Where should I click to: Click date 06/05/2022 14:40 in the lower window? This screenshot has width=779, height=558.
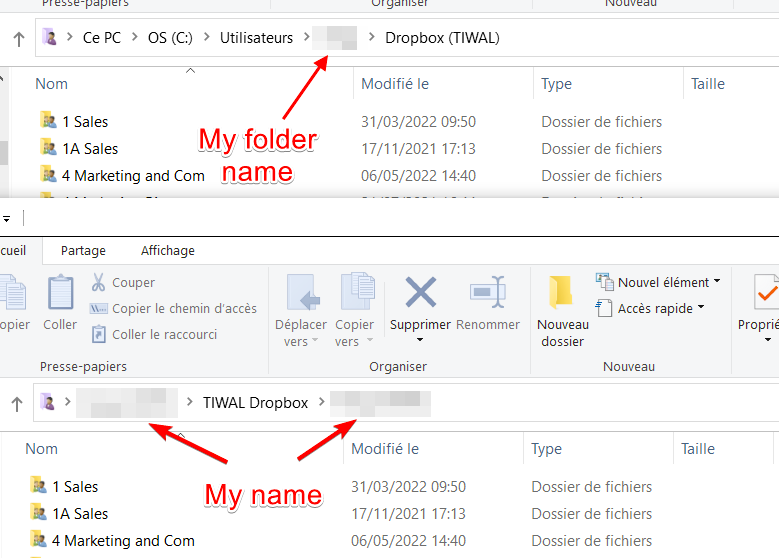click(408, 541)
